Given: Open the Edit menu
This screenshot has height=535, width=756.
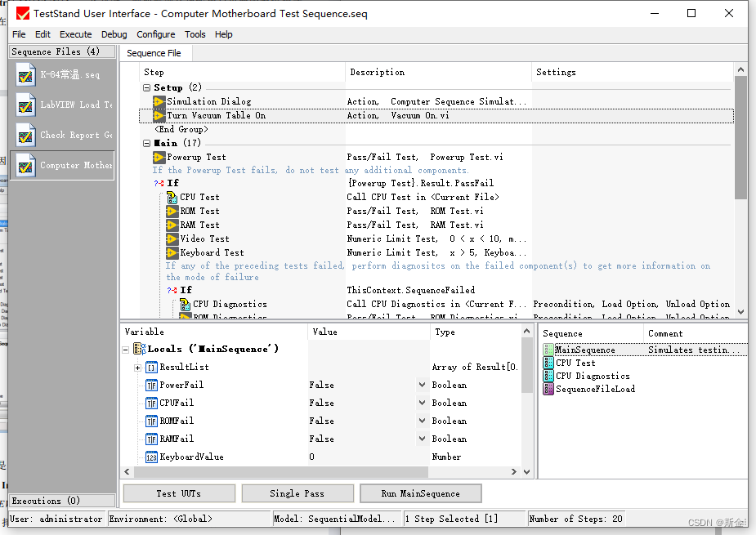Looking at the screenshot, I should pyautogui.click(x=42, y=34).
